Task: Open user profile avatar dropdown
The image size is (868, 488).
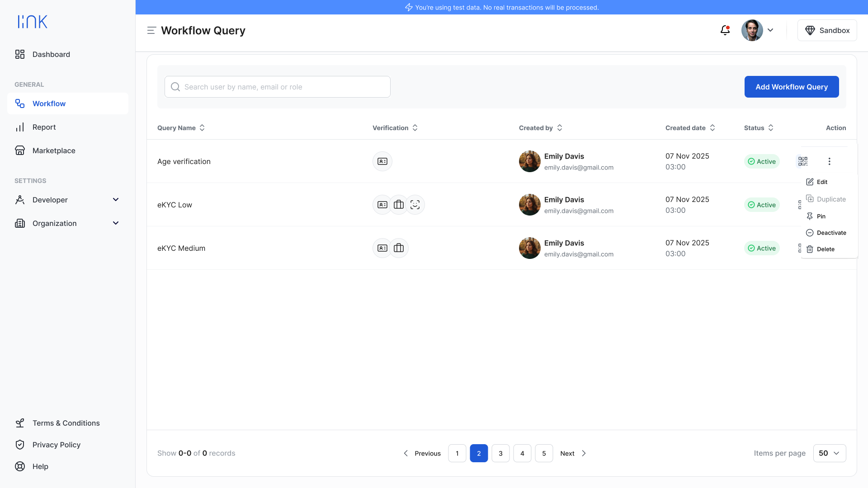Action: click(x=758, y=30)
